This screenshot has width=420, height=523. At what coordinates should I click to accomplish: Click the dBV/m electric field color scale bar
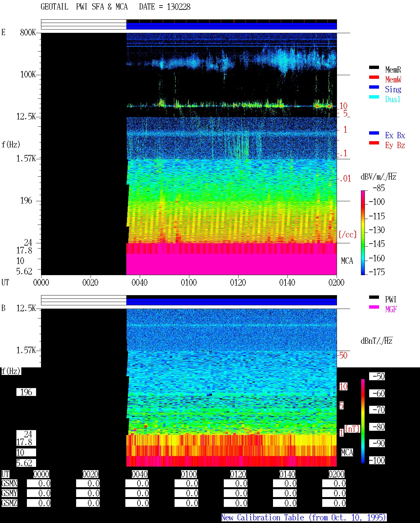click(x=363, y=232)
